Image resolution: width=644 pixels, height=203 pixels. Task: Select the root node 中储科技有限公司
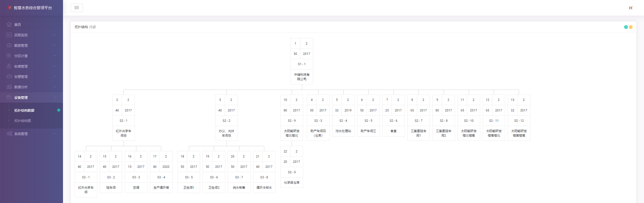tap(302, 77)
